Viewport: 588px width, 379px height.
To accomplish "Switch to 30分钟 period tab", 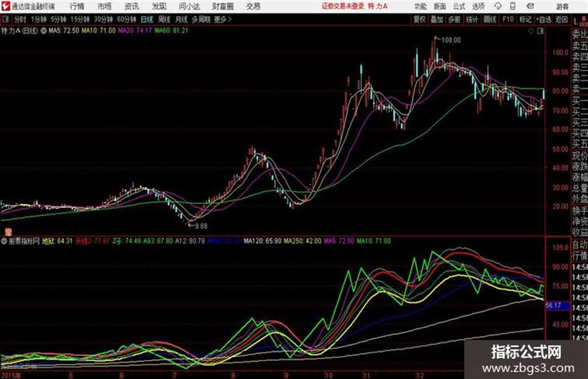I will (103, 19).
